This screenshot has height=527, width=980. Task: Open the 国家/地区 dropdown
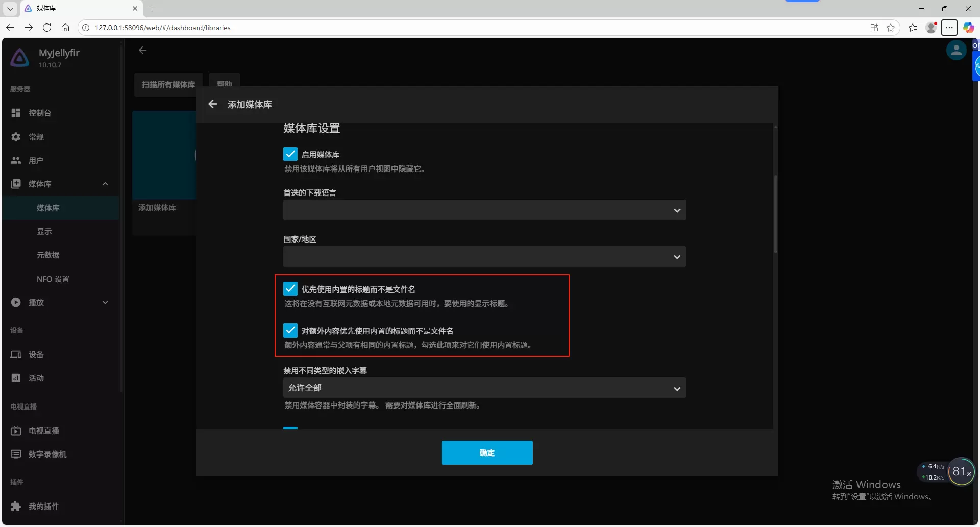click(x=484, y=257)
